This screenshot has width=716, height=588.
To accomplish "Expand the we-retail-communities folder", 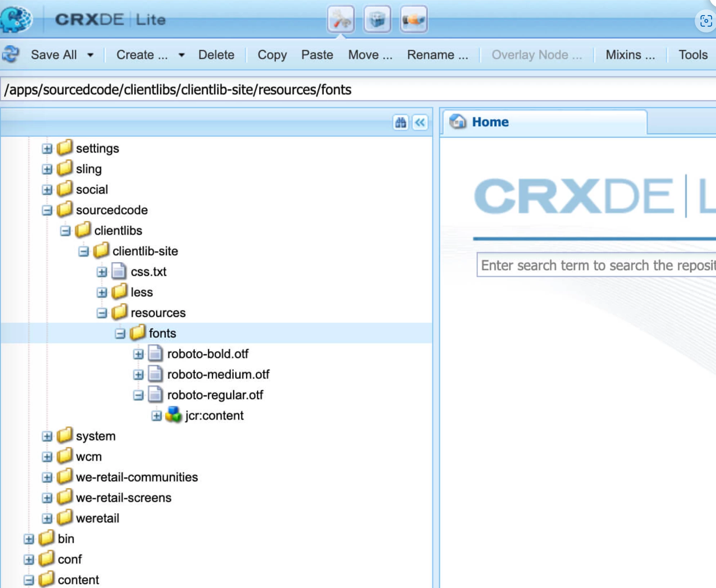I will 47,477.
